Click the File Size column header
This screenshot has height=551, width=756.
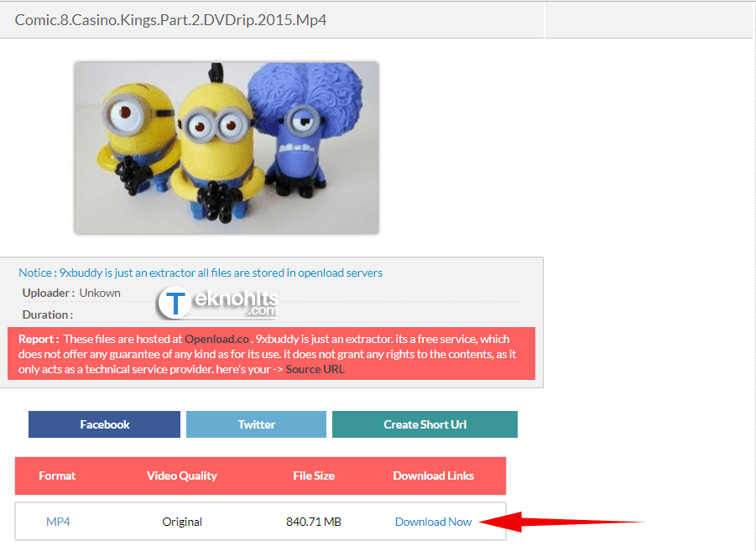coord(314,476)
